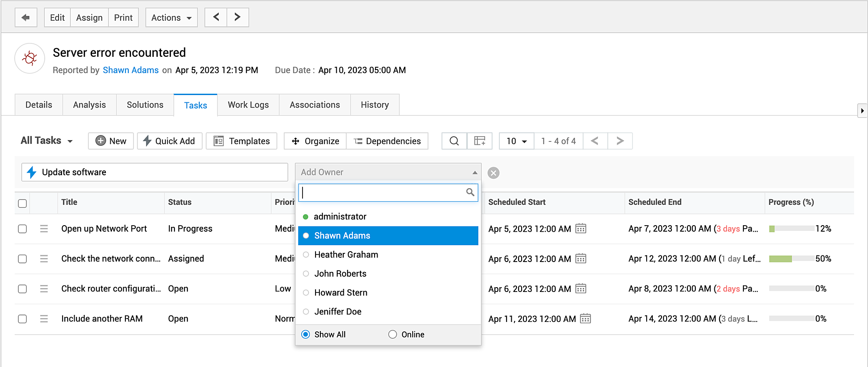Open the column chooser table icon
The width and height of the screenshot is (868, 367).
(x=480, y=141)
